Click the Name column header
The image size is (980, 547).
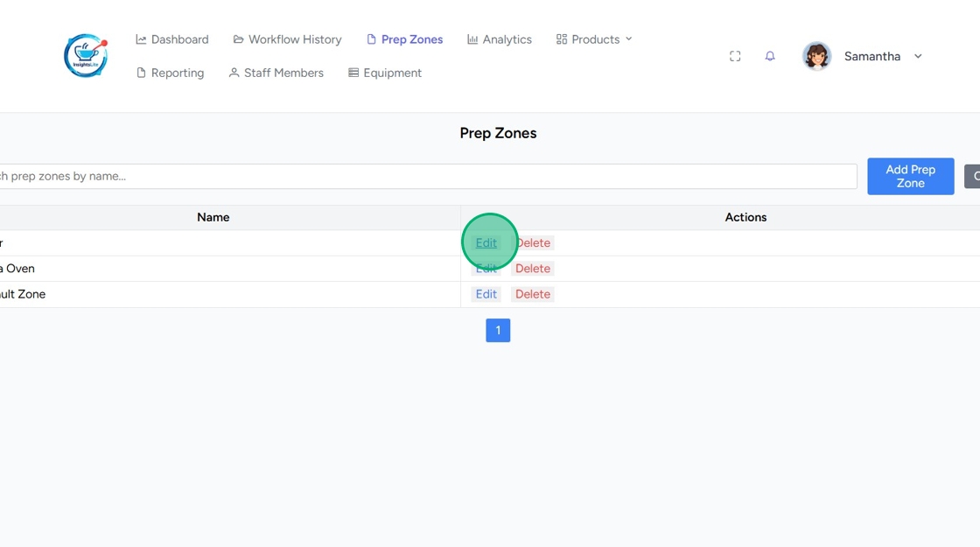213,218
